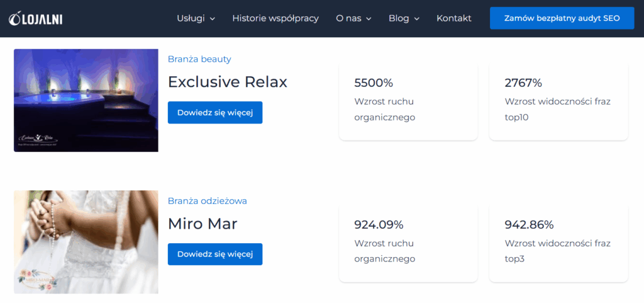
Task: Click the Branża odzieżowa category link
Action: tap(208, 201)
